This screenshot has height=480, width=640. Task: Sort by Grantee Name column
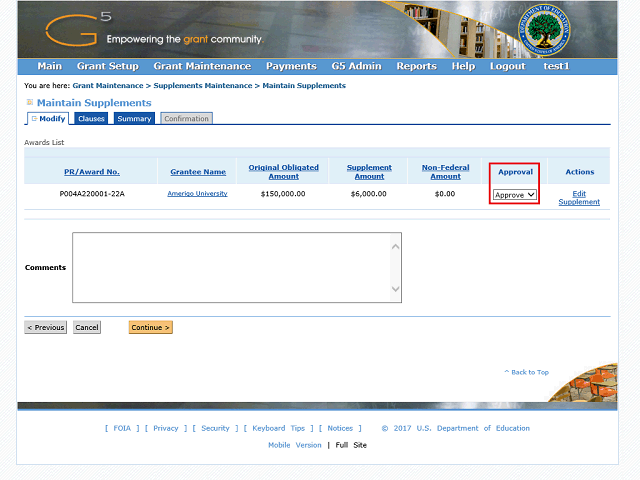click(198, 172)
